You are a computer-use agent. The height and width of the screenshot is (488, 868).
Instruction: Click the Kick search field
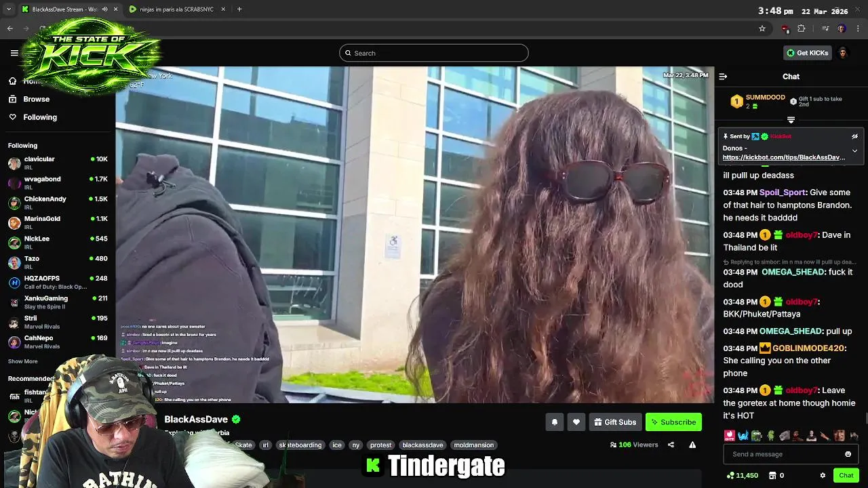[434, 53]
